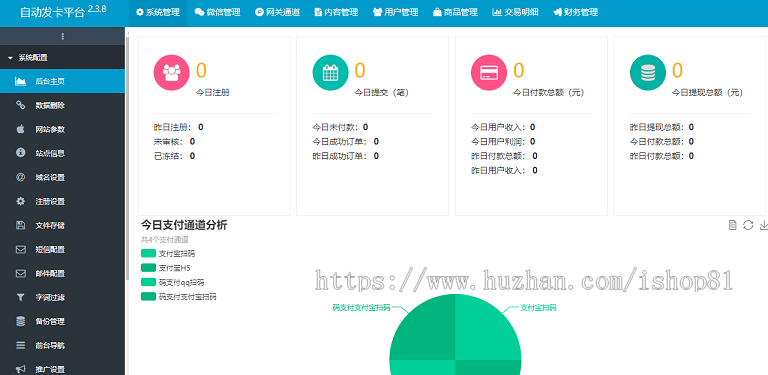Click the 今日成功订单 row

pos(346,141)
